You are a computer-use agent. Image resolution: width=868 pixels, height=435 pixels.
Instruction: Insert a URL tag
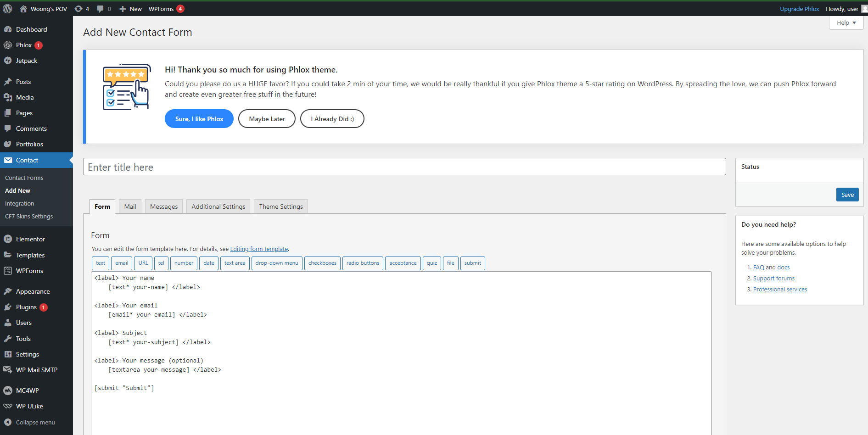[143, 263]
